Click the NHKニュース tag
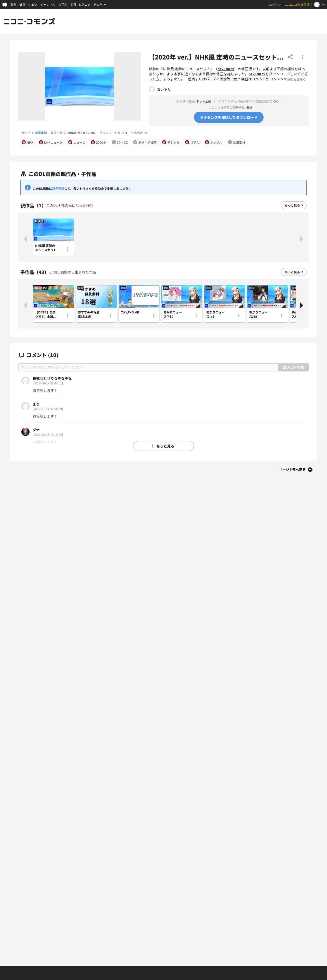This screenshot has height=980, width=327. [51, 142]
